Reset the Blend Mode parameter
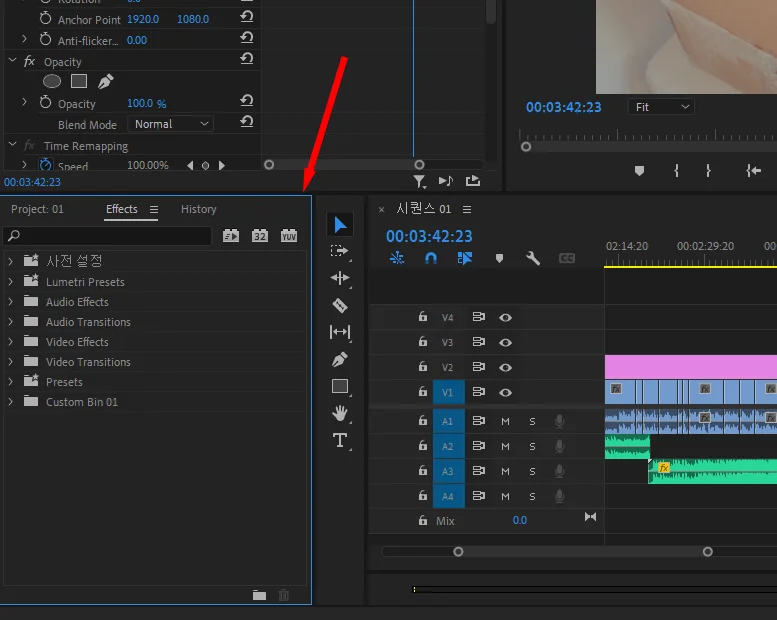 (x=247, y=121)
